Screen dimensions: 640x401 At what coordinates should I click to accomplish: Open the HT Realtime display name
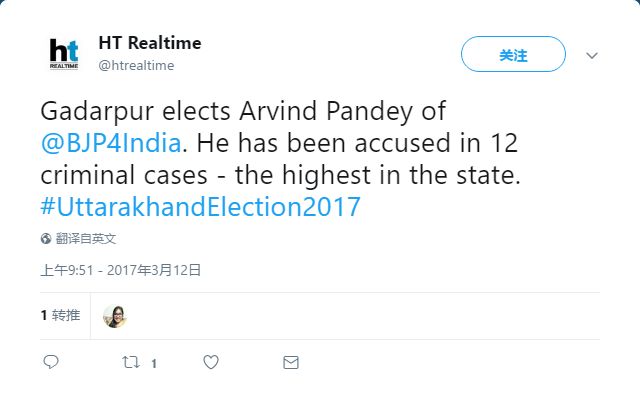point(150,43)
